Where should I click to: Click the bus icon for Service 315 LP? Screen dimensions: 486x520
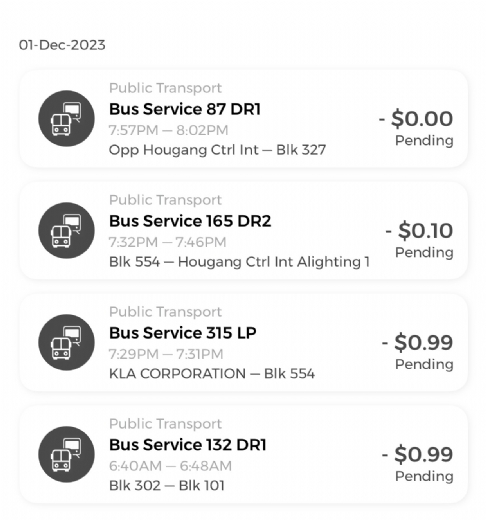(66, 342)
